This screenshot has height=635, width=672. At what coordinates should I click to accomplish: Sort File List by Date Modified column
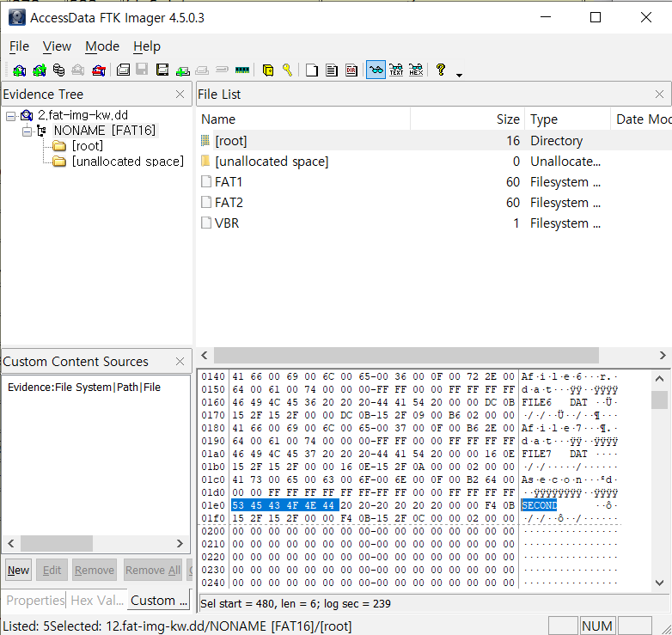(x=641, y=119)
